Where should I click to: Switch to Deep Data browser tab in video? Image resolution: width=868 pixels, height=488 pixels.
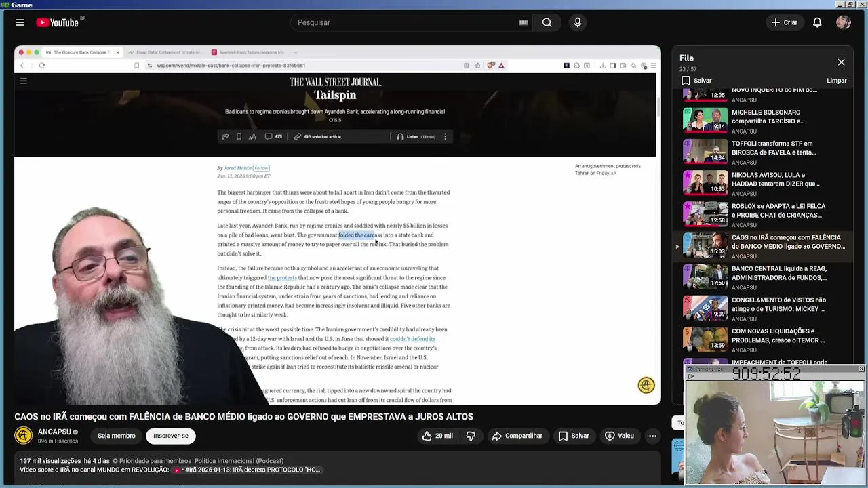point(166,52)
